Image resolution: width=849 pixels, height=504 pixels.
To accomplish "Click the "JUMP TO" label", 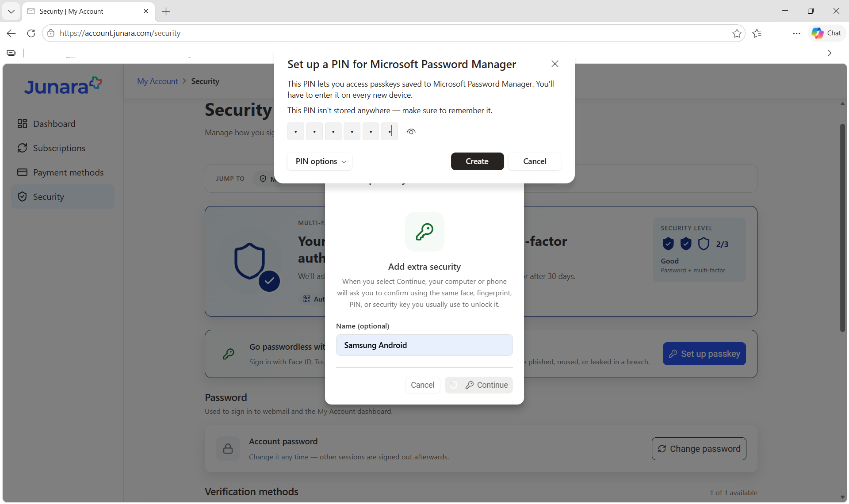I will [230, 179].
